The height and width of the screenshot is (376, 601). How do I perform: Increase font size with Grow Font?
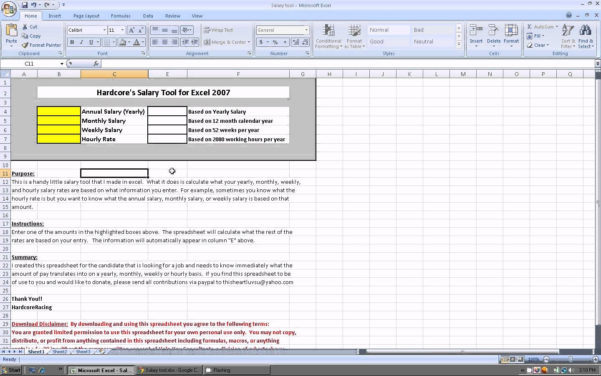coord(131,30)
